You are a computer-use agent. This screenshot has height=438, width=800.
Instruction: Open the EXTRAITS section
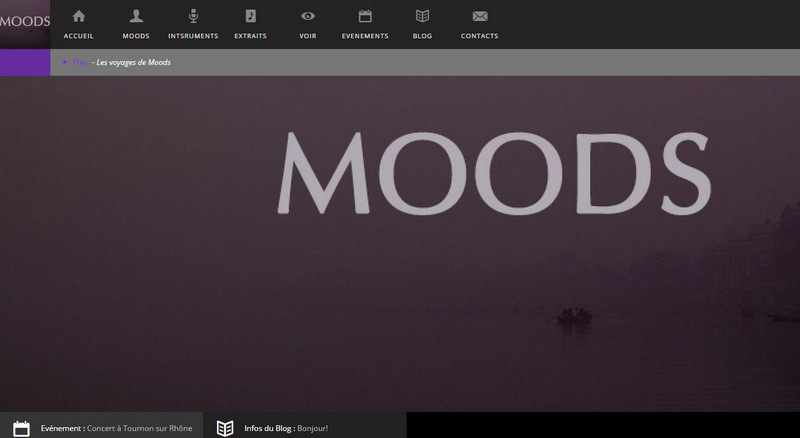pyautogui.click(x=251, y=36)
